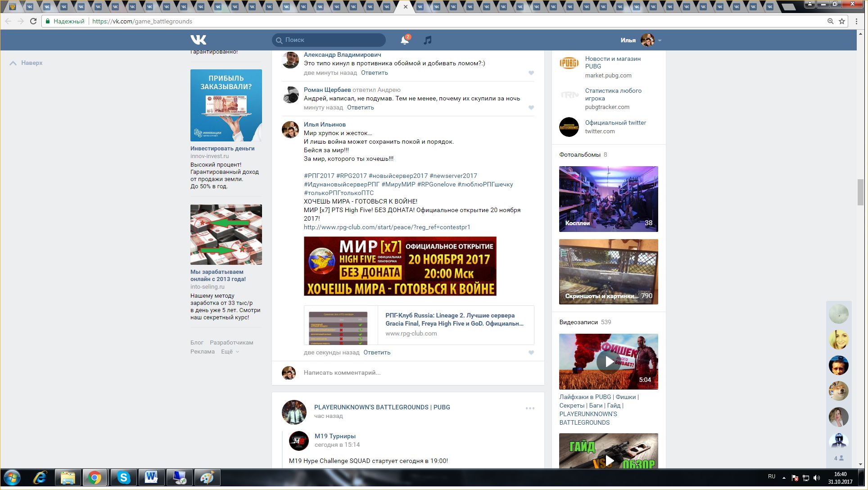This screenshot has height=490, width=868.
Task: Reply to Роман Щербаев's comment via Ответить
Action: point(361,107)
